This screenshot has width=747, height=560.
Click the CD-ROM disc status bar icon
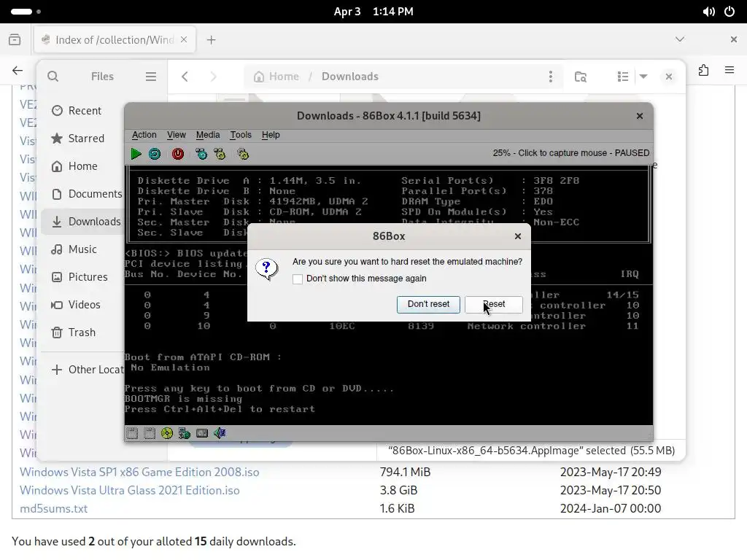(167, 433)
